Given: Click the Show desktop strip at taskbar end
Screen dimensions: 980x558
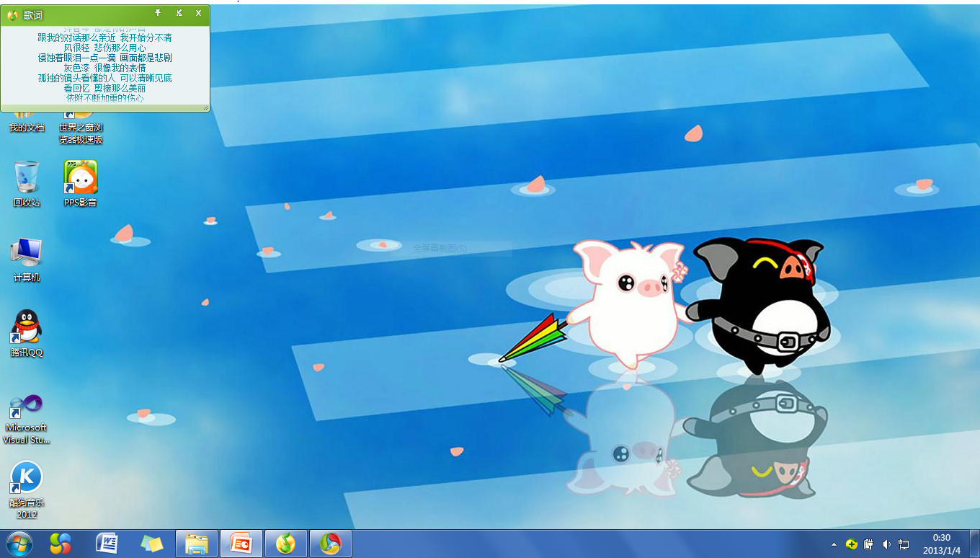Looking at the screenshot, I should coord(975,544).
